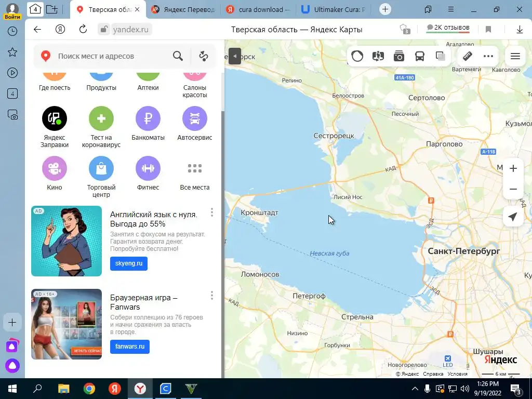This screenshot has height=399, width=532.
Task: Close the Тверская область tab
Action: pyautogui.click(x=137, y=9)
